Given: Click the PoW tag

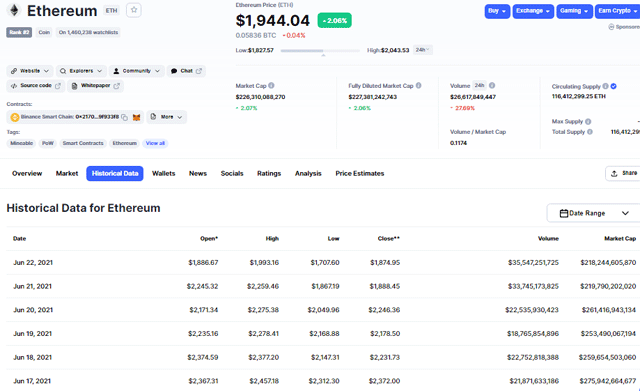Looking at the screenshot, I should click(48, 143).
